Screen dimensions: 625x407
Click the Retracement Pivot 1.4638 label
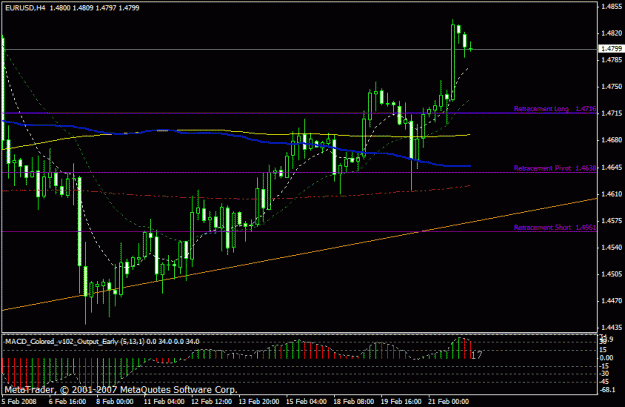pos(555,168)
